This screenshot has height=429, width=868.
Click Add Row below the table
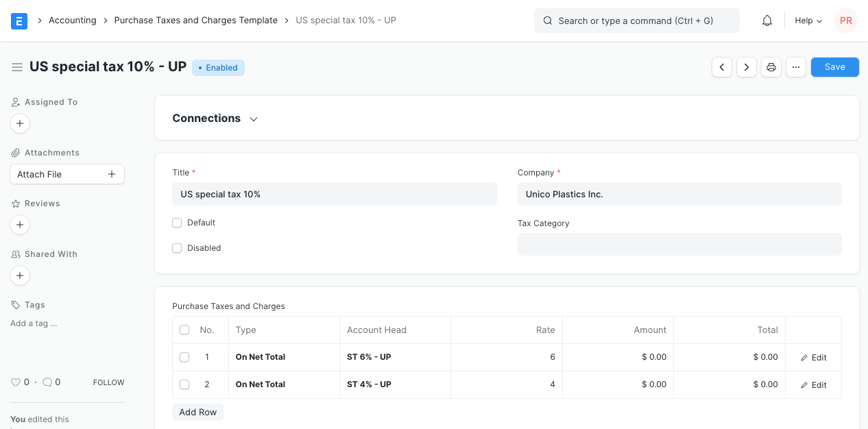tap(197, 412)
